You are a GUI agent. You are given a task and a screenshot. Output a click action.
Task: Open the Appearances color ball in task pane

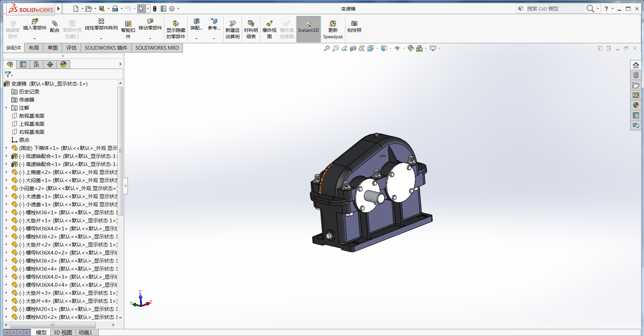pyautogui.click(x=636, y=105)
